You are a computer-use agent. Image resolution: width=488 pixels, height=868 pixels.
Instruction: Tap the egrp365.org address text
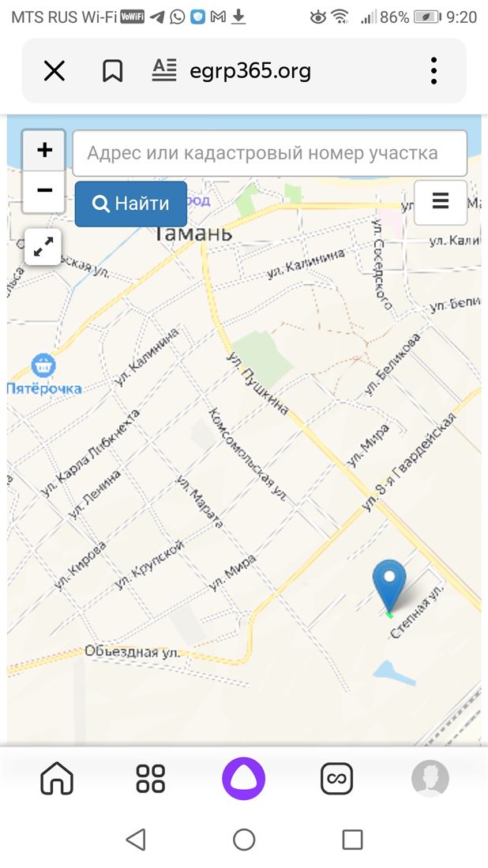point(250,71)
